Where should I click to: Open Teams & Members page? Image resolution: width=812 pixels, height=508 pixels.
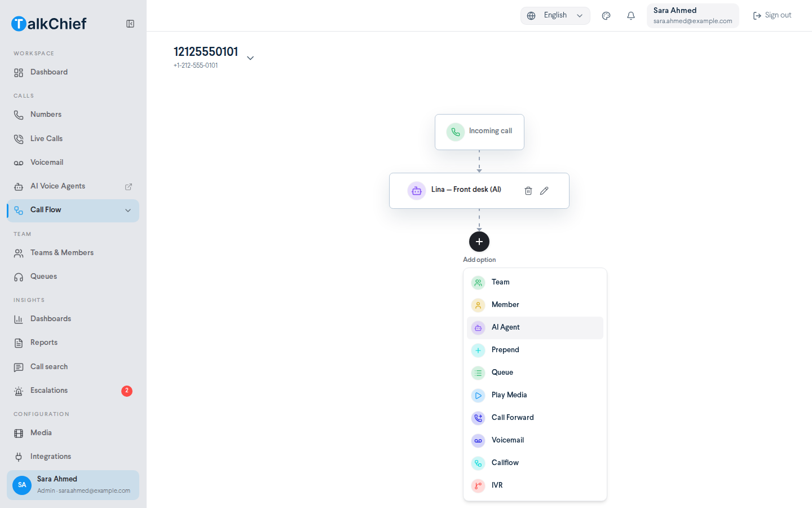tap(73, 253)
